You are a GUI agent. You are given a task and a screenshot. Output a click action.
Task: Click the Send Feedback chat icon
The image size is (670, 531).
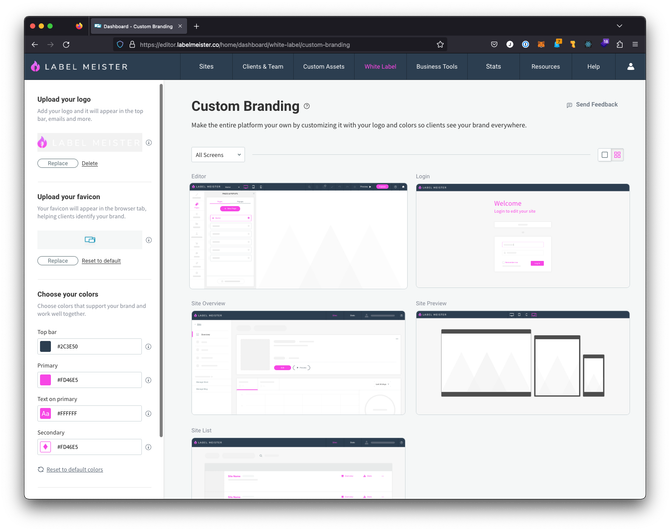pos(569,105)
